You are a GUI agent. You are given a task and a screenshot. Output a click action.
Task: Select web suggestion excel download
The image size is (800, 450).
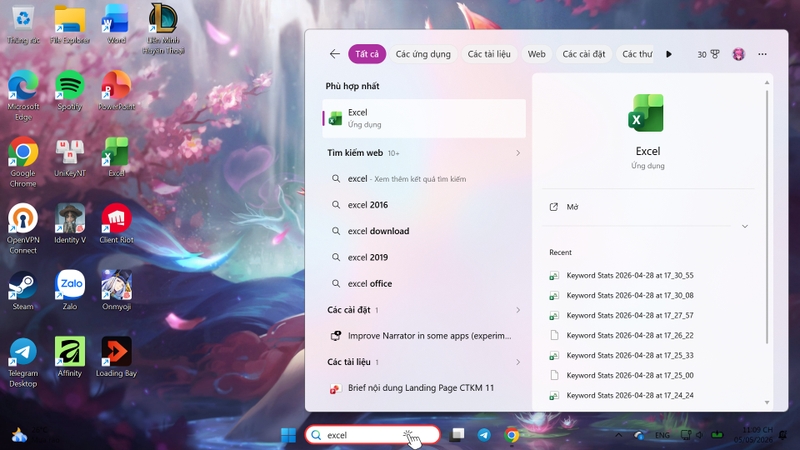click(x=424, y=231)
